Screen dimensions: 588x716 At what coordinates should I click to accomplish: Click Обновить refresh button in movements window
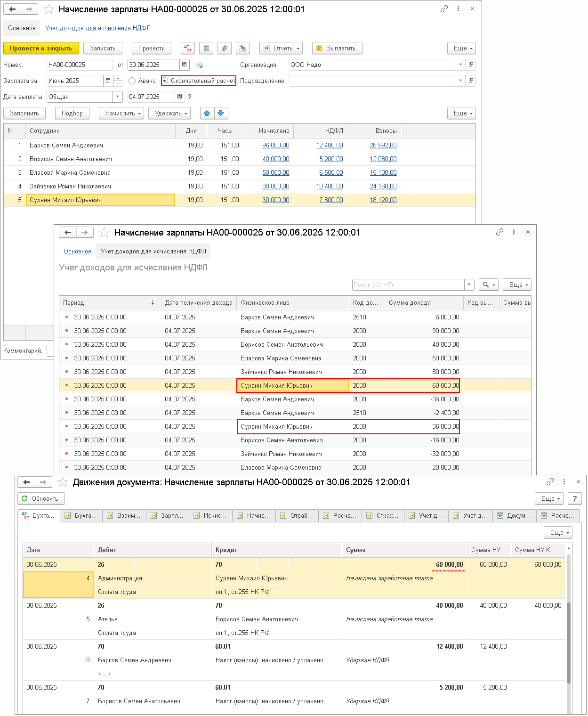click(41, 498)
